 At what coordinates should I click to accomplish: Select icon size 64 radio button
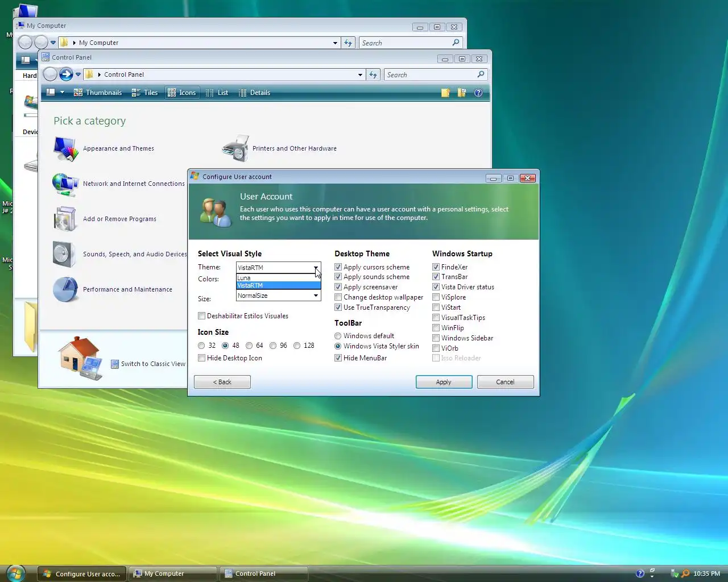(249, 346)
